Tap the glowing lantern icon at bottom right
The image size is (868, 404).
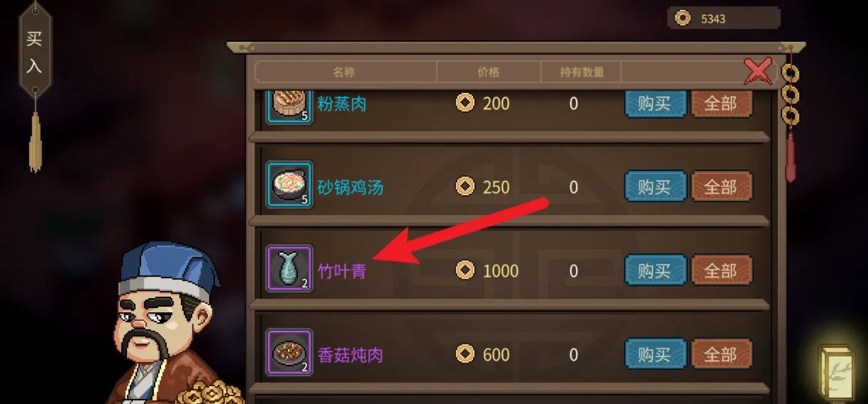(836, 371)
